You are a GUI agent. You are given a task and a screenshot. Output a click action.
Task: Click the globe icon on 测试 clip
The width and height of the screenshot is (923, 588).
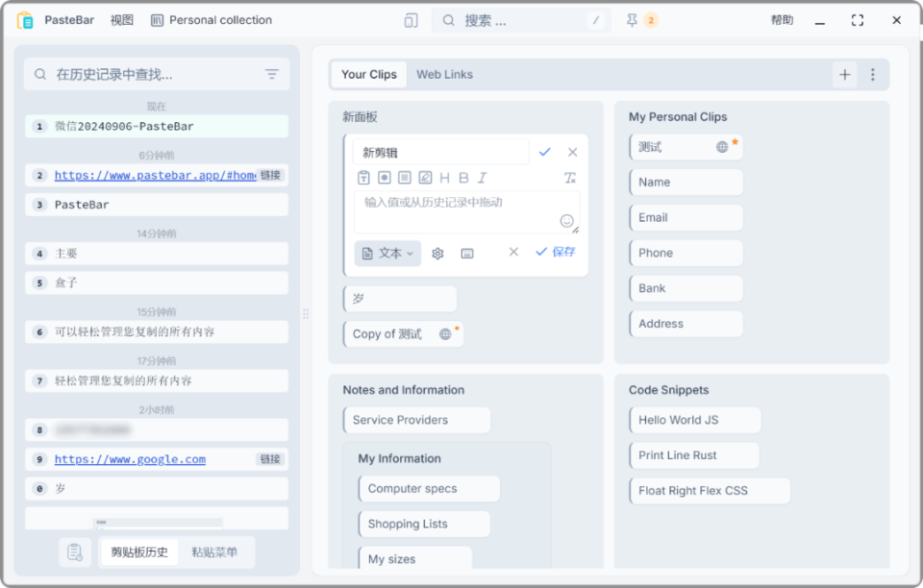(722, 147)
